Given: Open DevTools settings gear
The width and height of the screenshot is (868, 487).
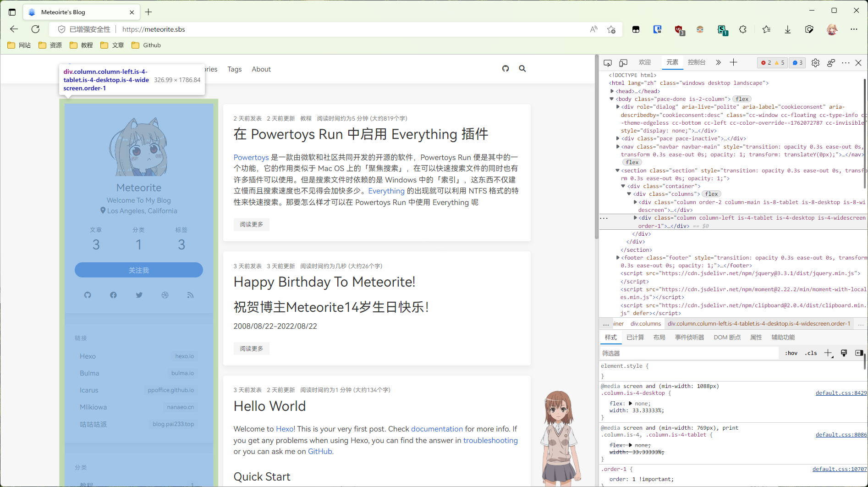Looking at the screenshot, I should [x=815, y=63].
